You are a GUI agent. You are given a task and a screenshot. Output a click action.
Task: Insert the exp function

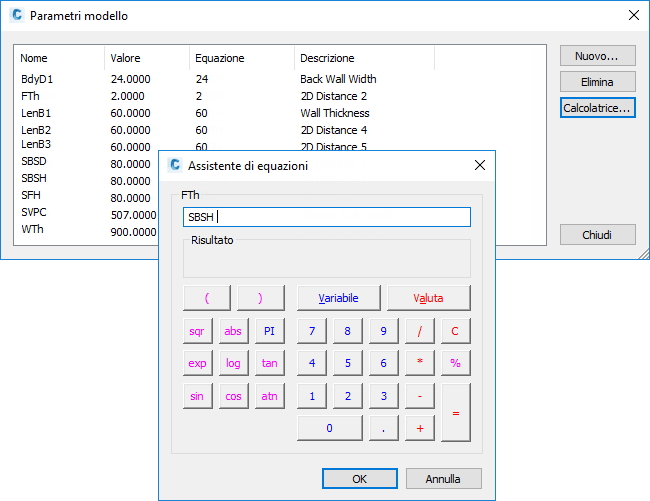(x=197, y=363)
